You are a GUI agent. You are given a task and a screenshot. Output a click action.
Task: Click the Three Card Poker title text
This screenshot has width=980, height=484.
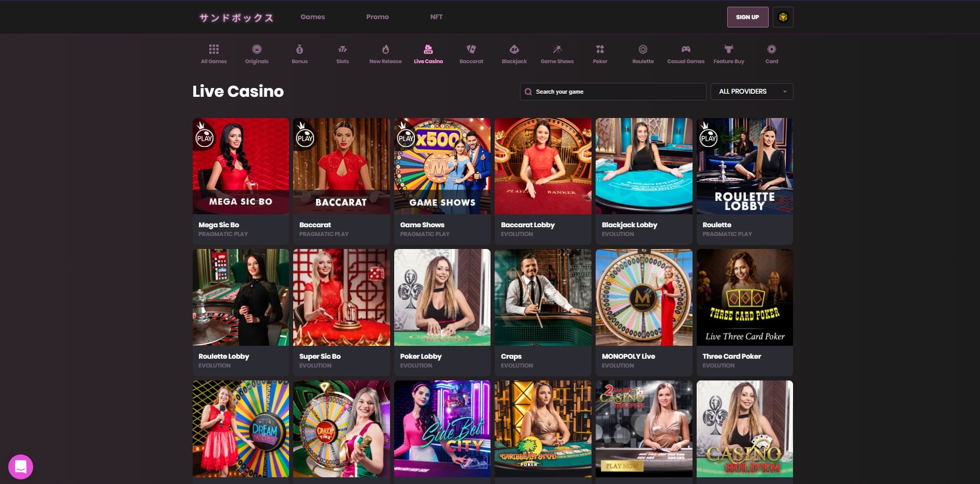point(731,356)
